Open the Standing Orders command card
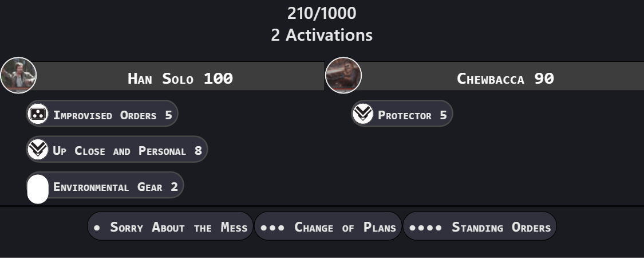Image resolution: width=644 pixels, height=258 pixels. tap(480, 226)
